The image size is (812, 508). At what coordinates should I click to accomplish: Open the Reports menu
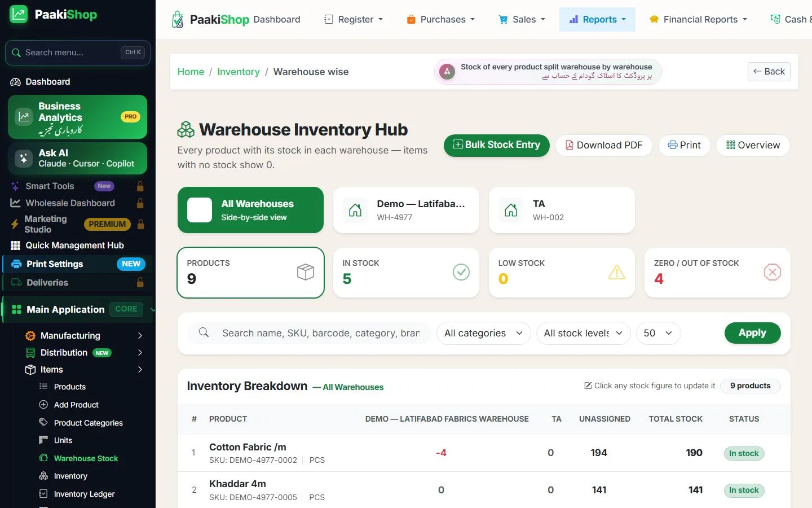597,19
